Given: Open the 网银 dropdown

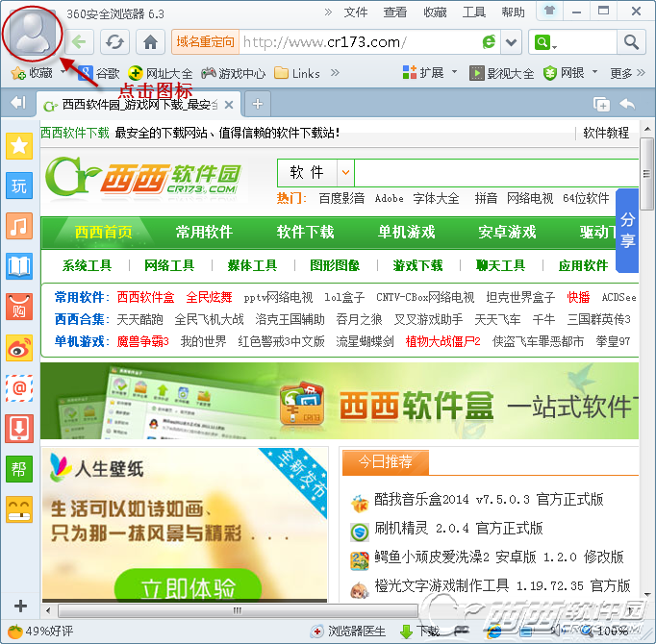Looking at the screenshot, I should pyautogui.click(x=570, y=73).
